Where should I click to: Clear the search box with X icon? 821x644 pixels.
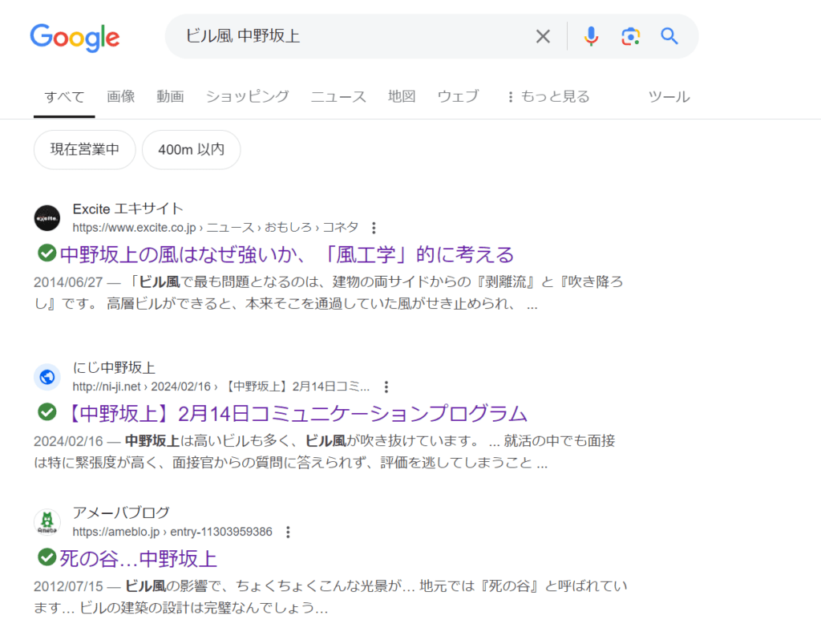tap(543, 36)
